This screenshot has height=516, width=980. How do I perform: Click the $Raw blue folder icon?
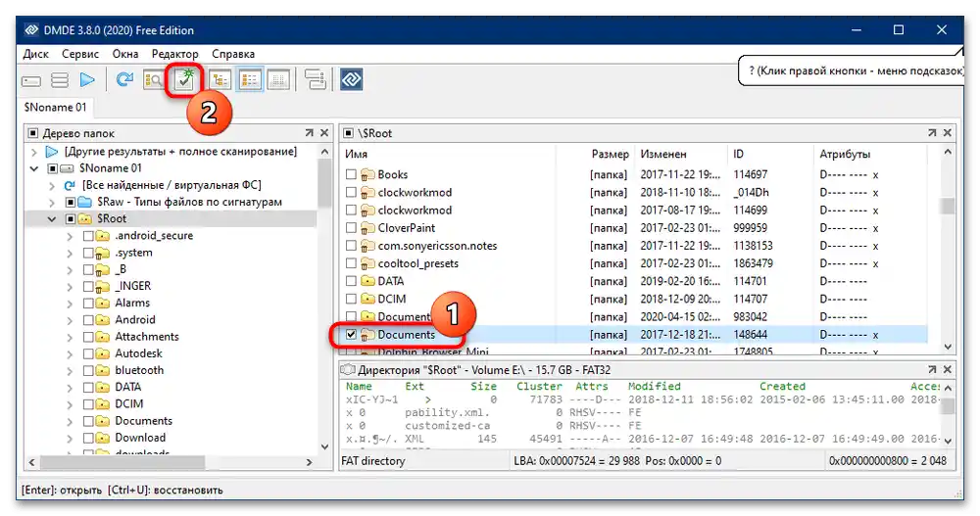pyautogui.click(x=84, y=203)
